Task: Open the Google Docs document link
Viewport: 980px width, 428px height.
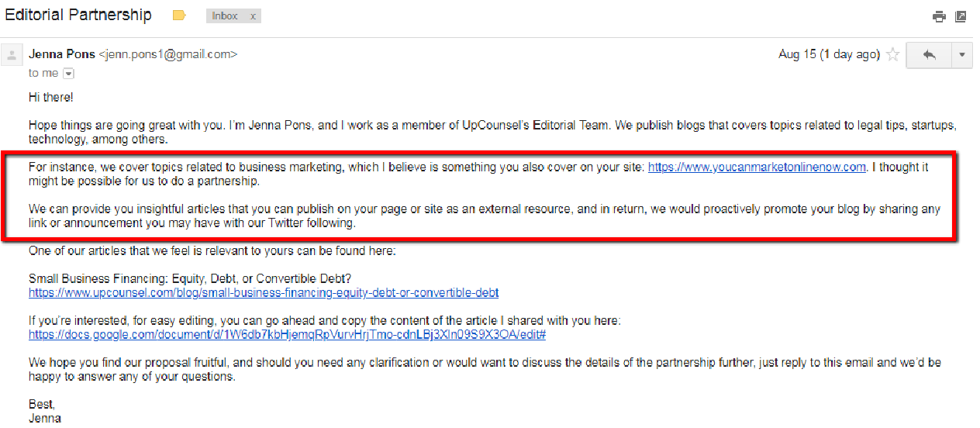Action: [288, 335]
